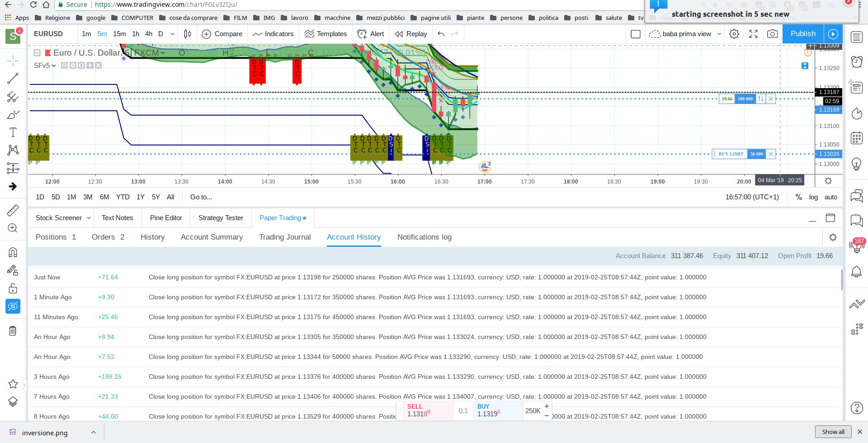Open the alerts alarm clock panel
This screenshot has width=868, height=443.
[857, 62]
